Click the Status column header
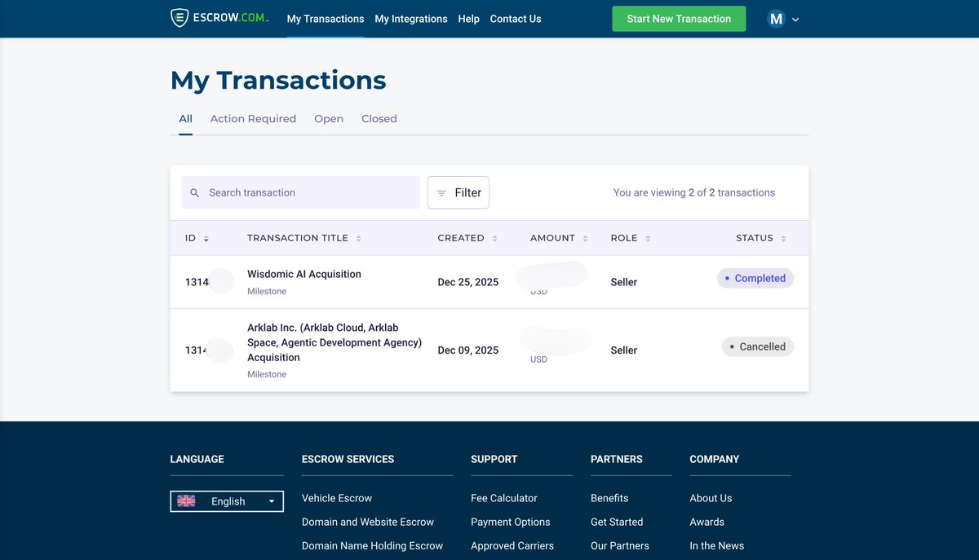 point(755,238)
